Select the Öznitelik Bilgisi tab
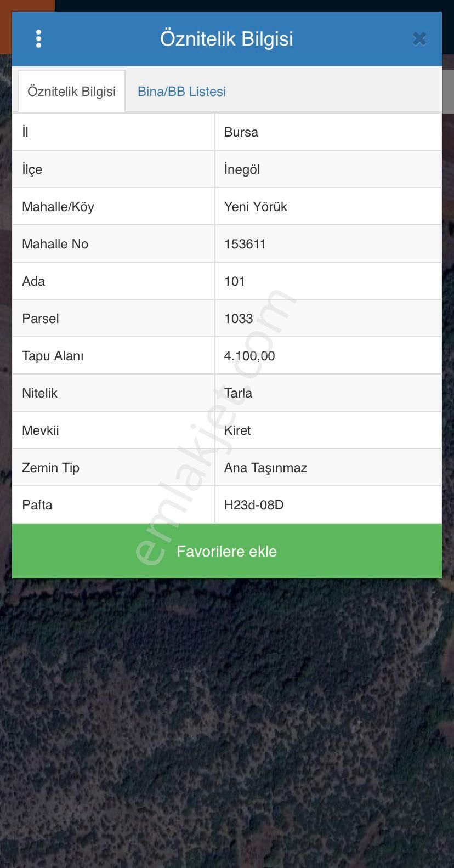Screen dimensions: 454x868 [71, 92]
